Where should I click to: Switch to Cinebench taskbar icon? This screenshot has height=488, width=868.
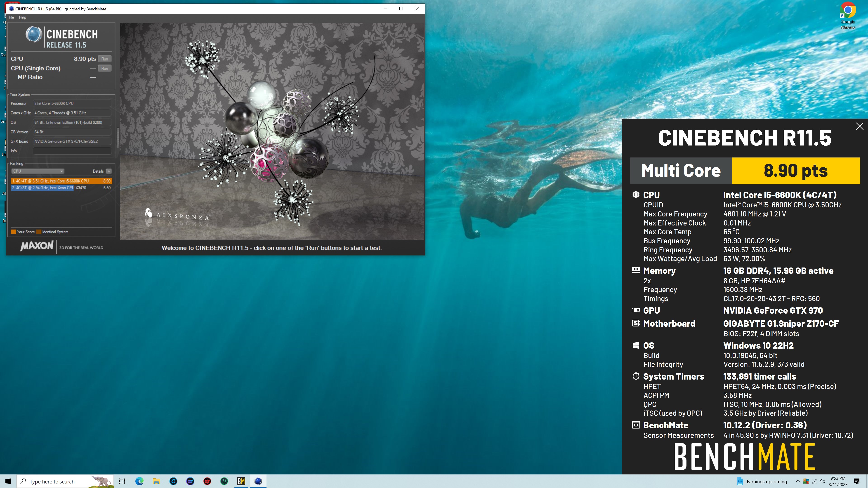[x=258, y=481]
